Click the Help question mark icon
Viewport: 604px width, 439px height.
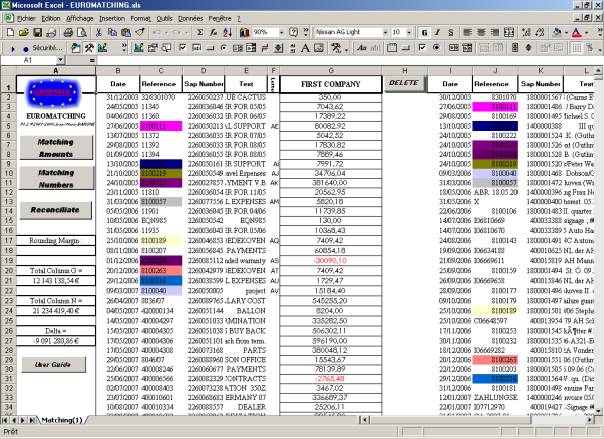pyautogui.click(x=294, y=32)
